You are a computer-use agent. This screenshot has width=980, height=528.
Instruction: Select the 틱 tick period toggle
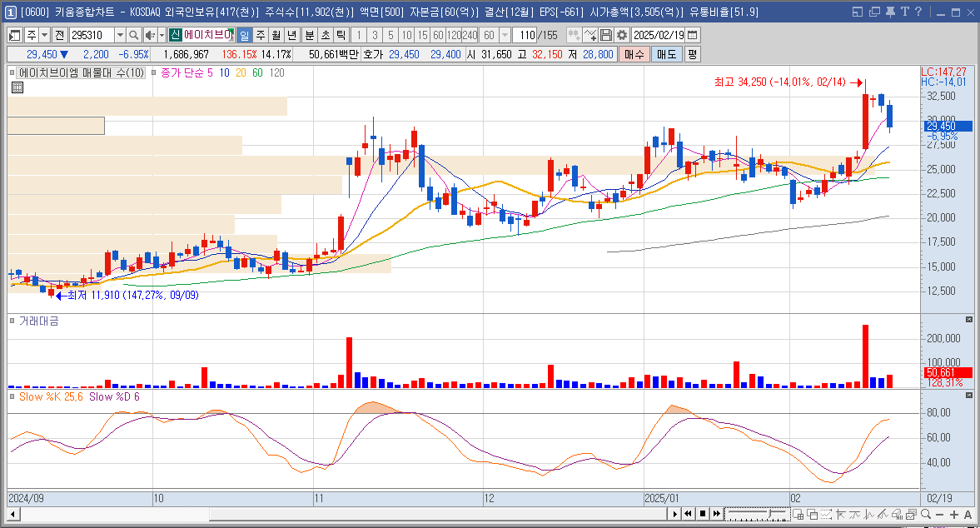341,35
